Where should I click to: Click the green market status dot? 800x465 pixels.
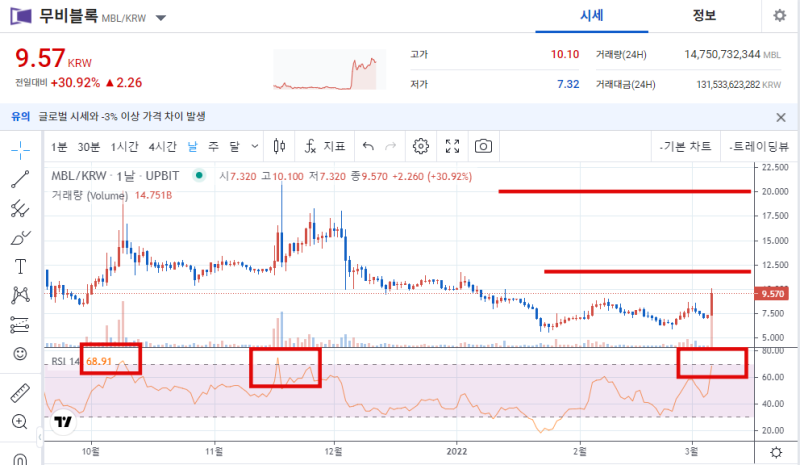pyautogui.click(x=199, y=176)
